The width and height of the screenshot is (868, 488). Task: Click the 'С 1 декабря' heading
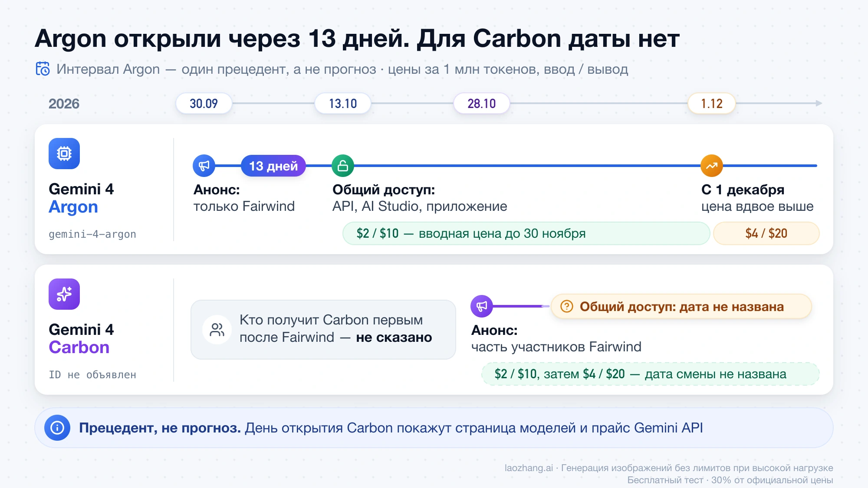point(743,190)
